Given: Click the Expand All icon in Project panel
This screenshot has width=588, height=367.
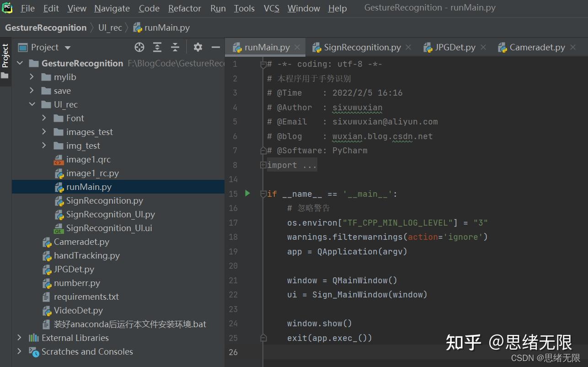Looking at the screenshot, I should tap(157, 47).
